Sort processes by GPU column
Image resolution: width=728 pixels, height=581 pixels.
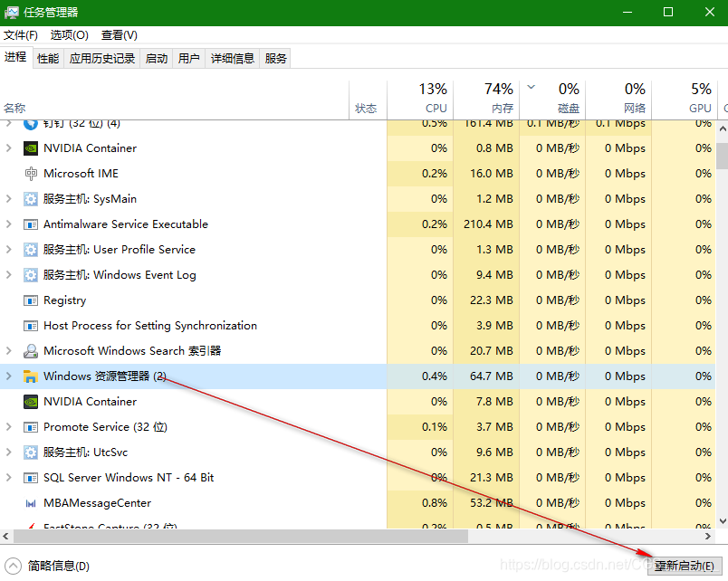(x=685, y=100)
